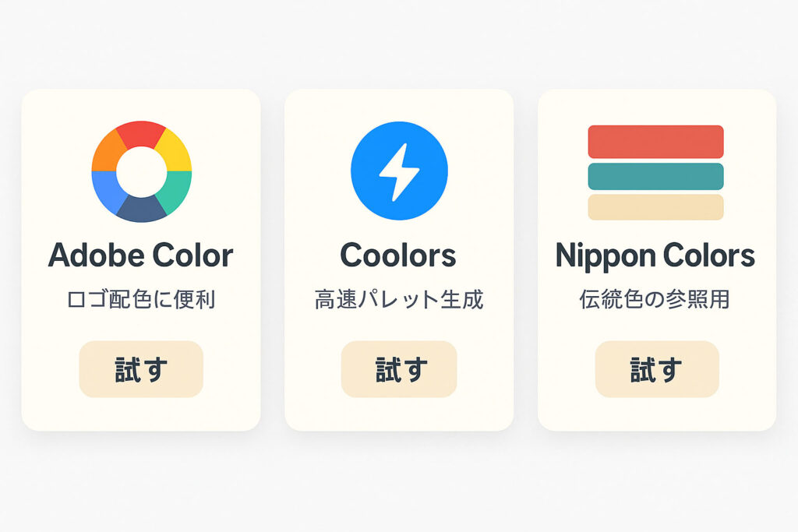
Task: Select the red Nippon Colors swatch
Action: coord(655,142)
